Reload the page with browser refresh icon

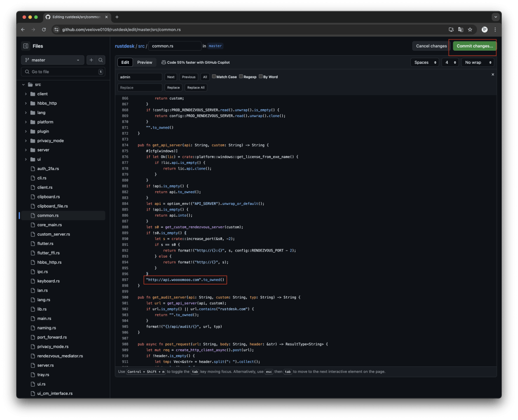43,30
